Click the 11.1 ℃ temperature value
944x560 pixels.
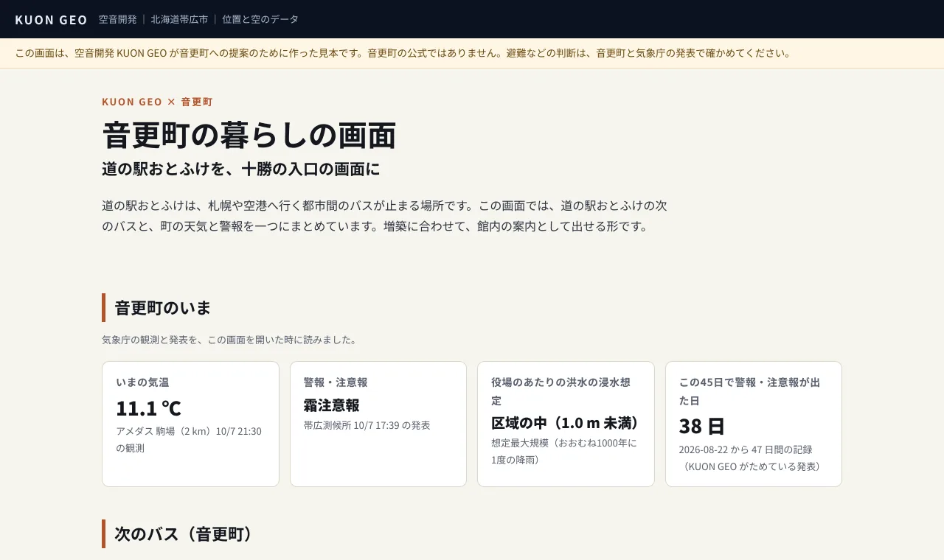(148, 407)
